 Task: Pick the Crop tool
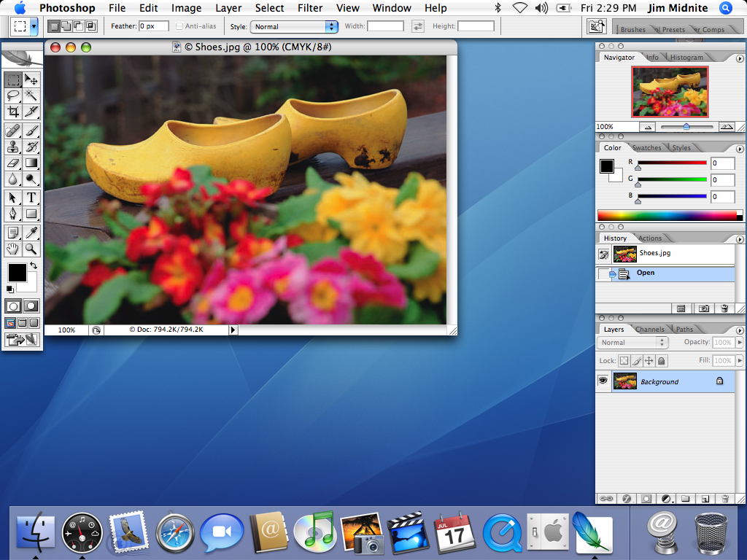(x=13, y=112)
